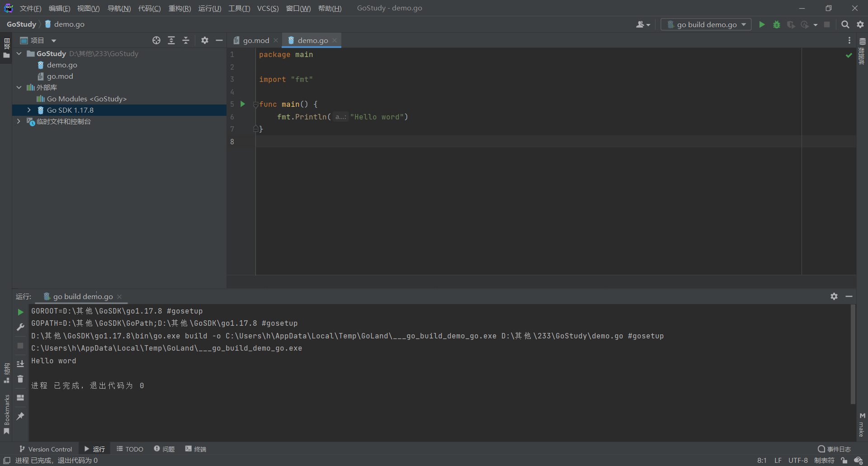The width and height of the screenshot is (868, 466).
Task: Open Search Everywhere magnifier icon
Action: [845, 24]
